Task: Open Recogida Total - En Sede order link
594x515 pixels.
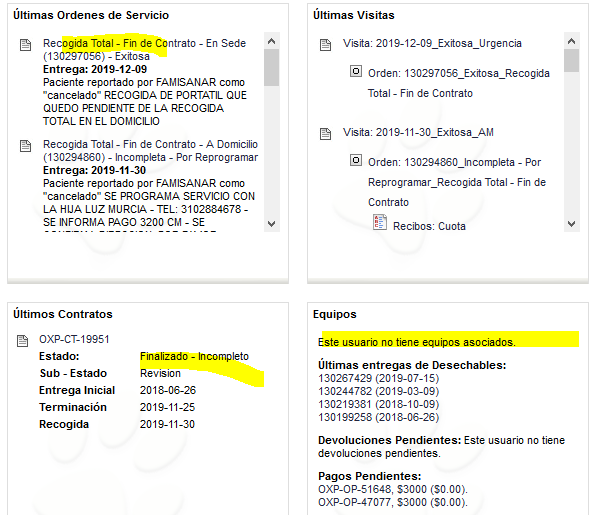Action: [x=144, y=50]
